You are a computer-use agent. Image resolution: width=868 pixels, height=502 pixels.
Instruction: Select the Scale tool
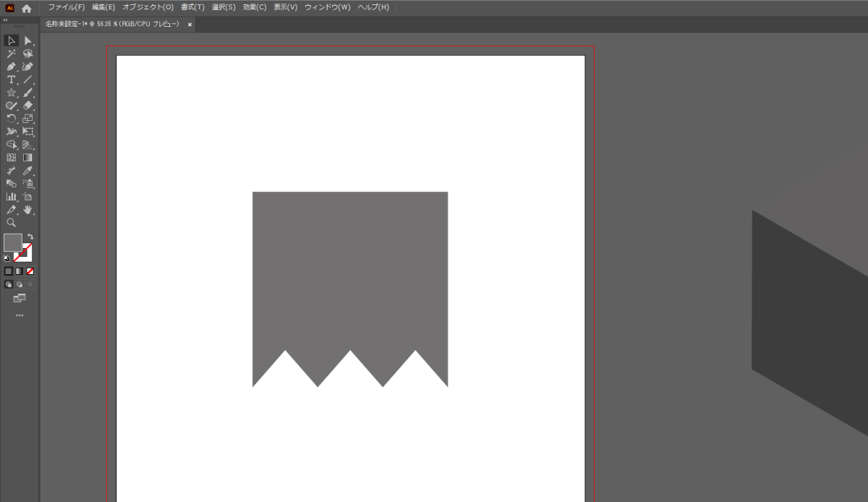(x=28, y=119)
